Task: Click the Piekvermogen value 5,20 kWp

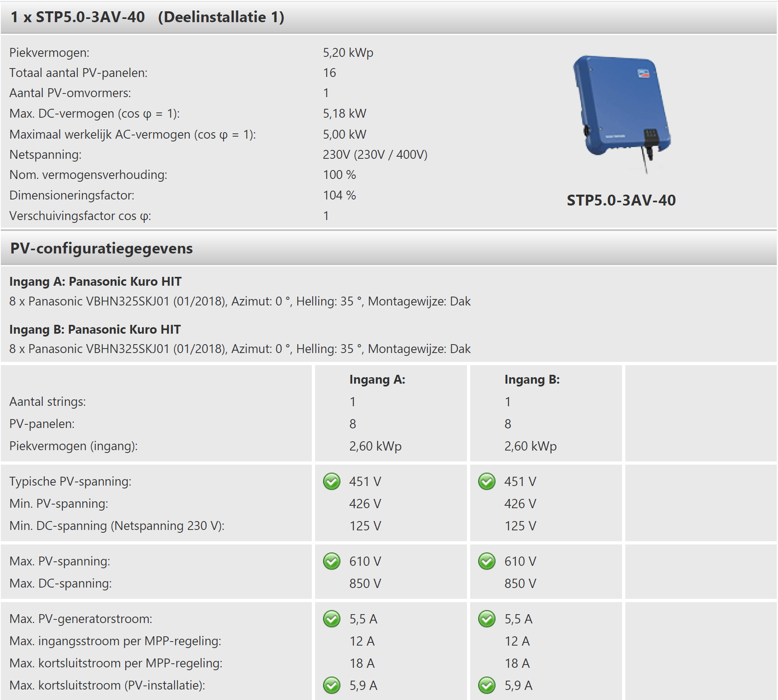Action: click(348, 52)
